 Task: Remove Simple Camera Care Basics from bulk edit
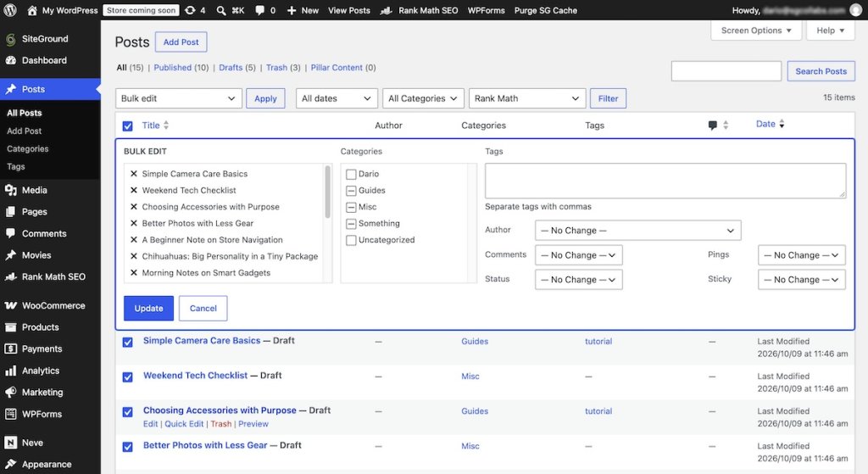(133, 173)
